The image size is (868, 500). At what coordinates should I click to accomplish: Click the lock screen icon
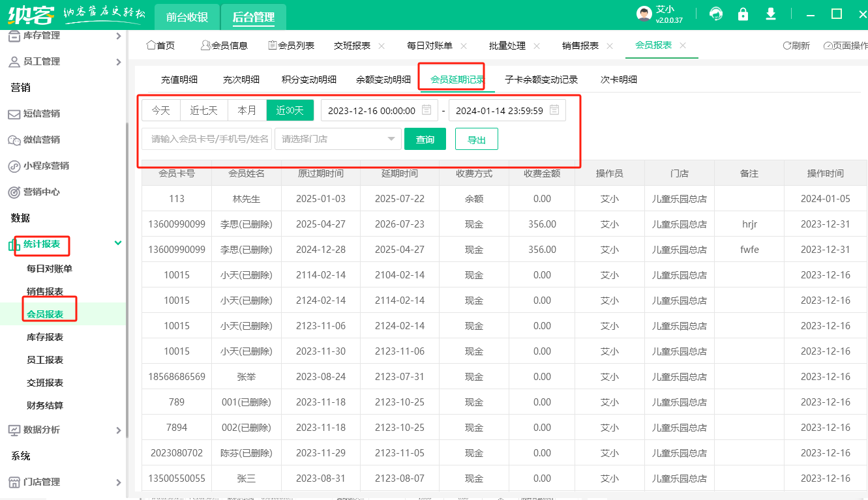click(x=743, y=14)
